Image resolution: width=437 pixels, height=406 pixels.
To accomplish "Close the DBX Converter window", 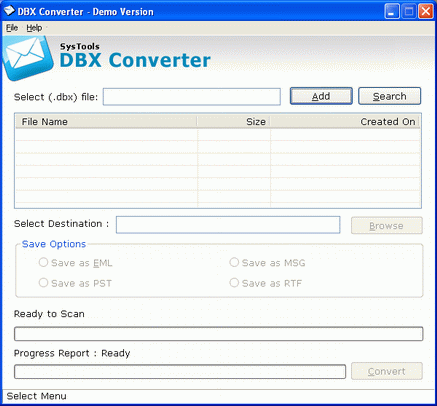I will pos(426,12).
